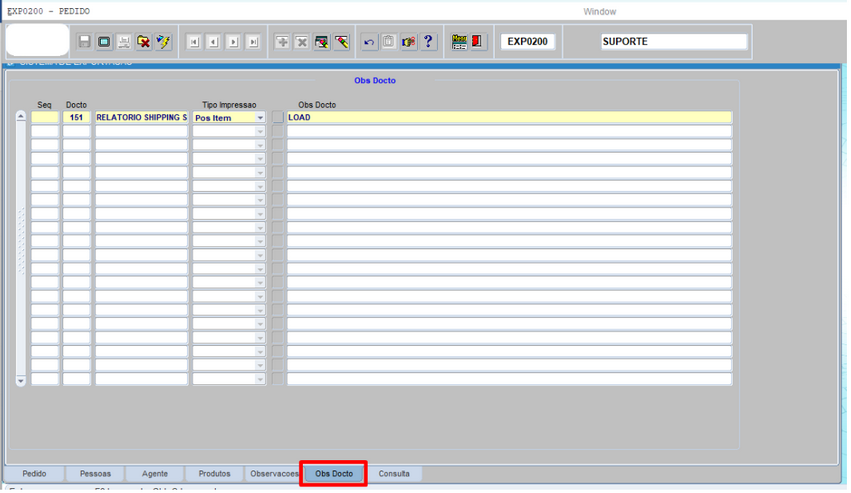Delete record using the X toolbar icon
The image size is (851, 493).
301,42
